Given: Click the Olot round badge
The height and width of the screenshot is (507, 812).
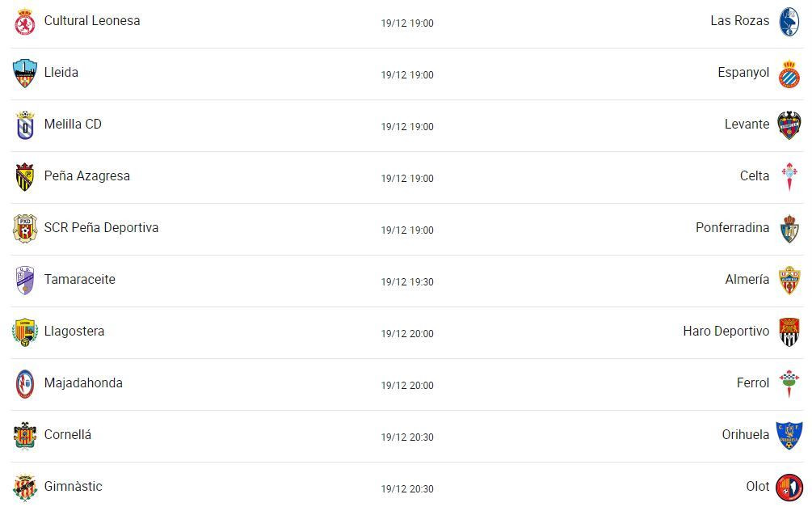Looking at the screenshot, I should 789,488.
